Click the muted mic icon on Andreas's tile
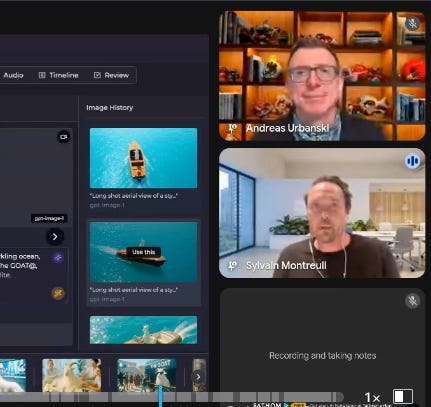 coord(413,23)
